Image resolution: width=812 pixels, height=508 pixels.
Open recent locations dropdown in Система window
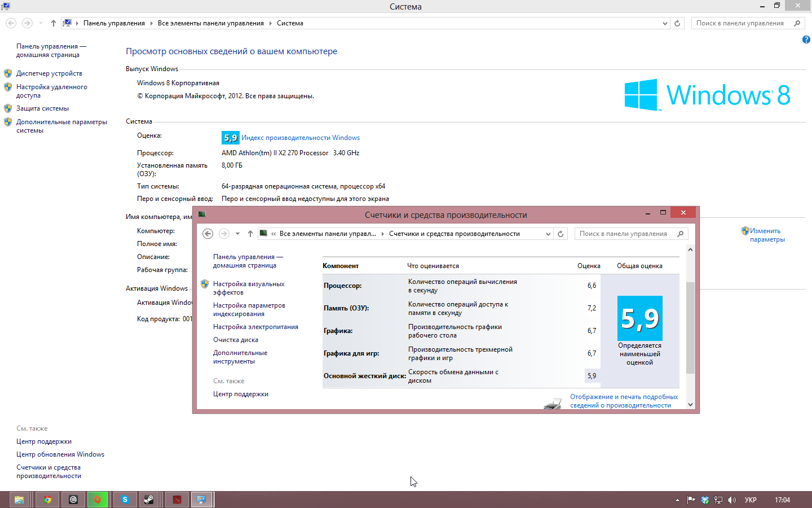(x=41, y=23)
